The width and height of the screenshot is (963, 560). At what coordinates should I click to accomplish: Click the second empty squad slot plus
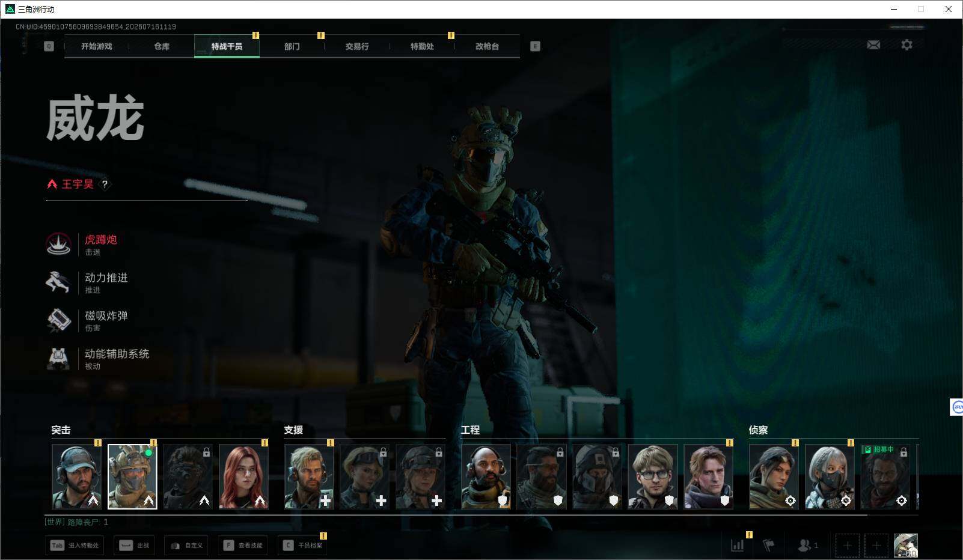[876, 546]
